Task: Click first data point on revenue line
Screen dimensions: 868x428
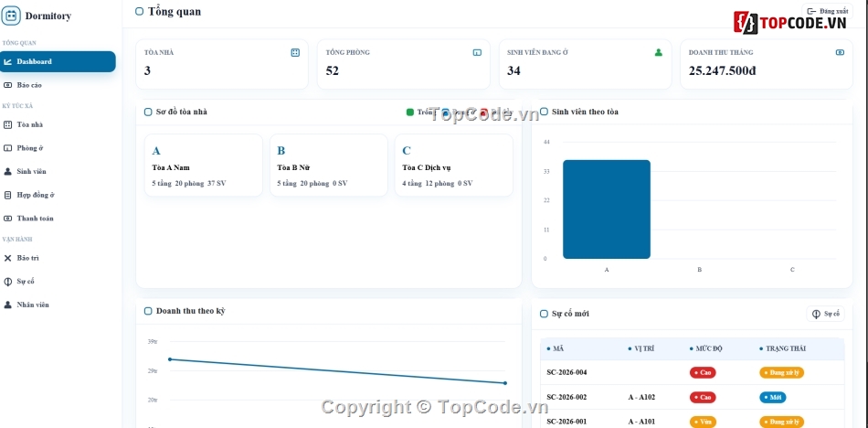Action: 170,359
